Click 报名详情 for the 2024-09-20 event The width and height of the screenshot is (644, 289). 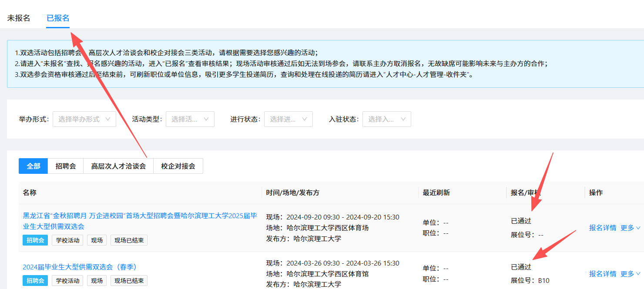[603, 228]
